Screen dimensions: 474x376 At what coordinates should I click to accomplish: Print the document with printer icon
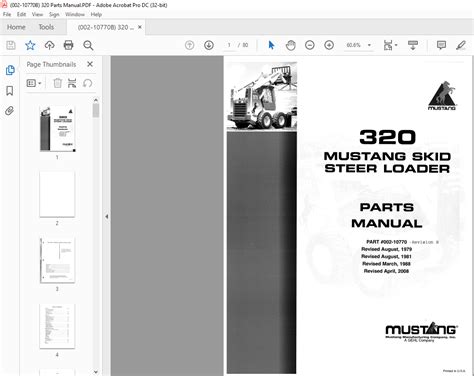[69, 45]
